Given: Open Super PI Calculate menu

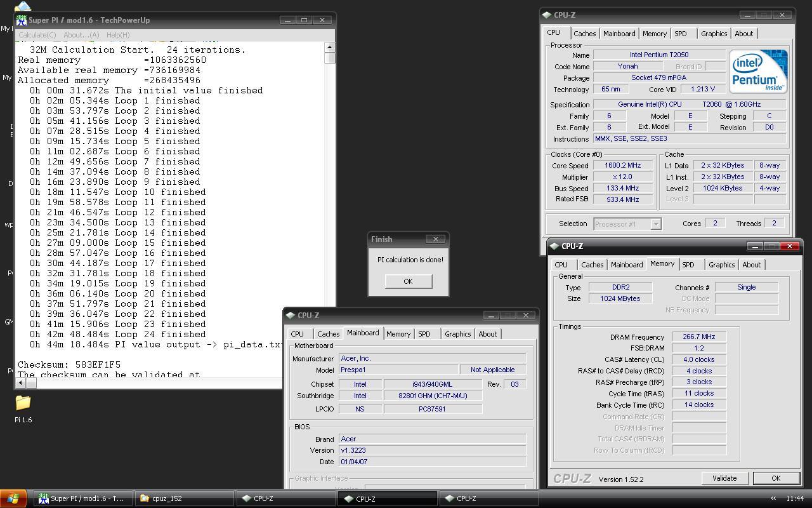Looking at the screenshot, I should click(37, 35).
